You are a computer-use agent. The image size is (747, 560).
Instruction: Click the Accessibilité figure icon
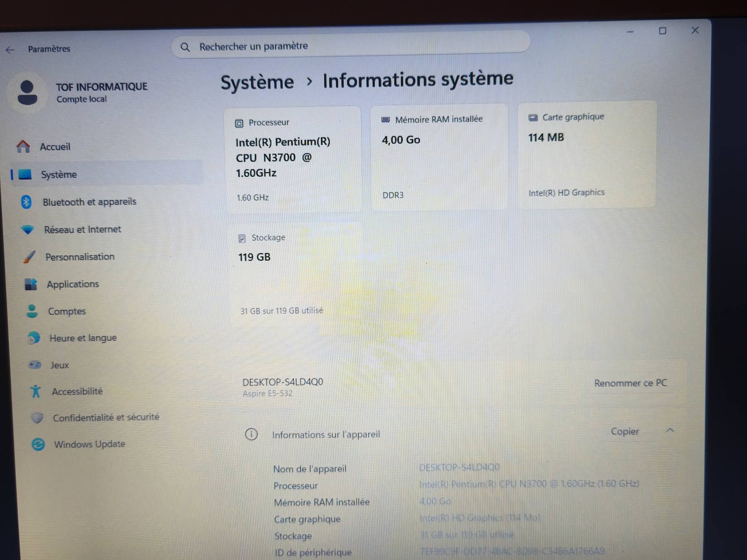click(36, 392)
